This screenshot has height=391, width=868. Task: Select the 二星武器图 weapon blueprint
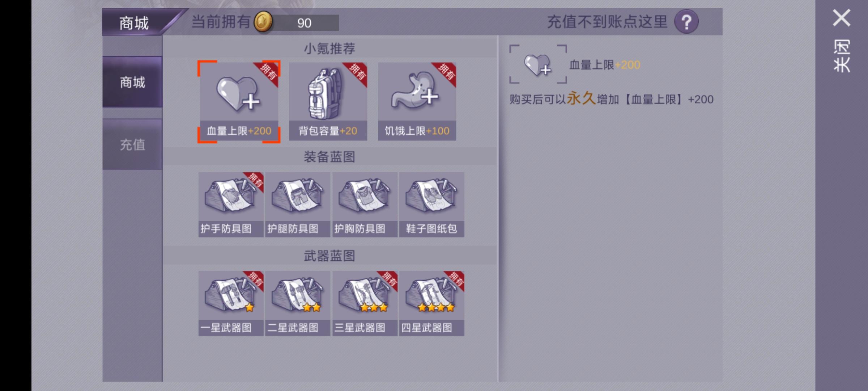298,303
